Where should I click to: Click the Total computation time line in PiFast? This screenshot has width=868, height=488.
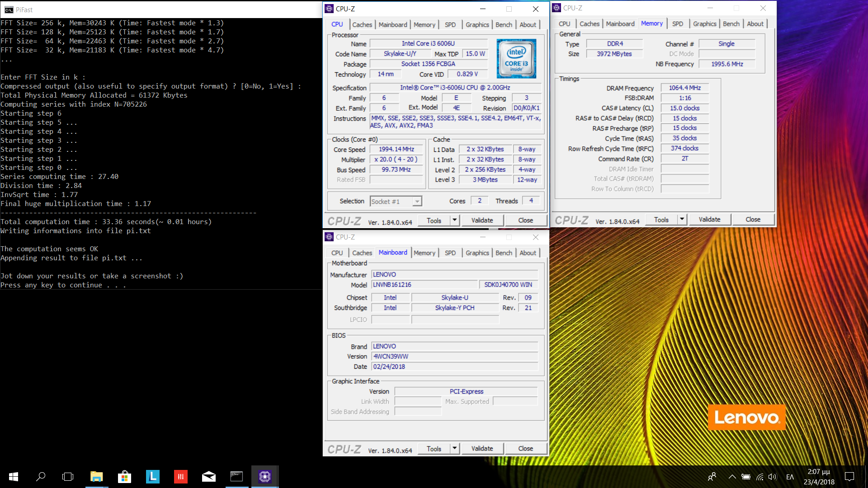coord(106,222)
